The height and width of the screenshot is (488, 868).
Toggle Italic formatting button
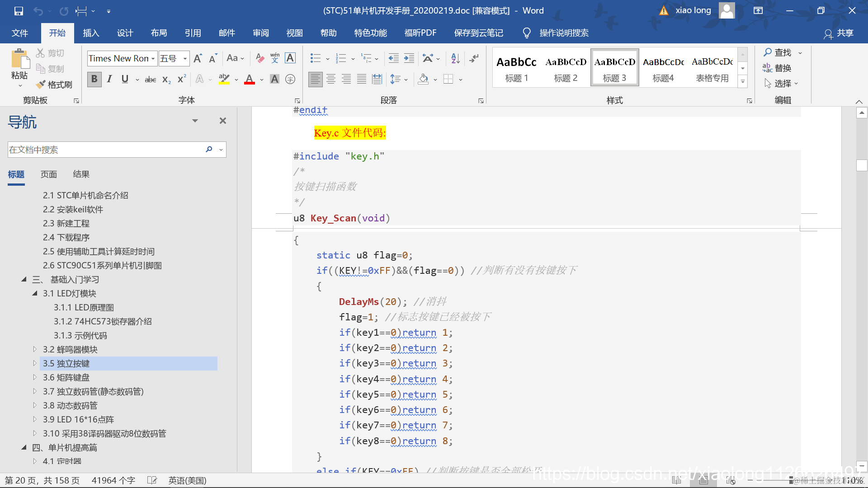(109, 80)
